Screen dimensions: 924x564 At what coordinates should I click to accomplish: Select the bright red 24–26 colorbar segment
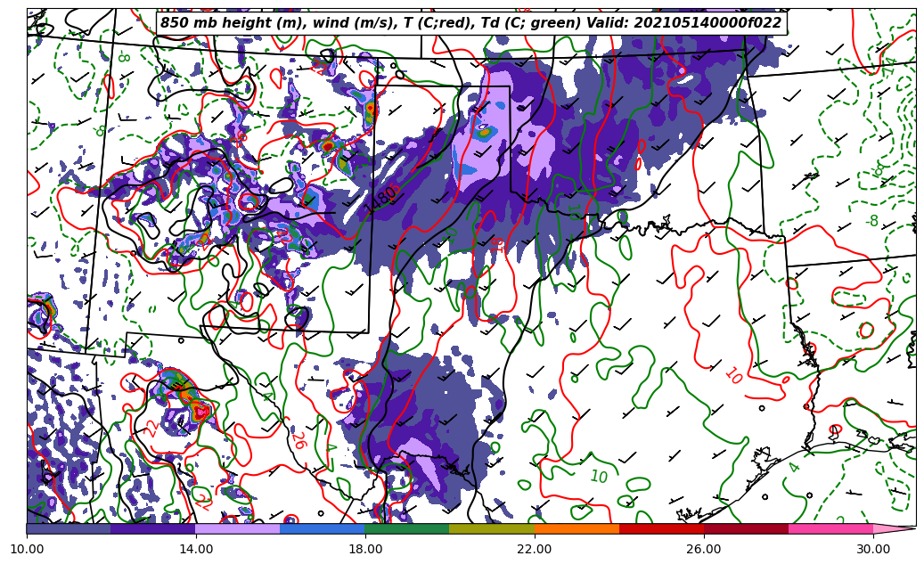[x=661, y=528]
